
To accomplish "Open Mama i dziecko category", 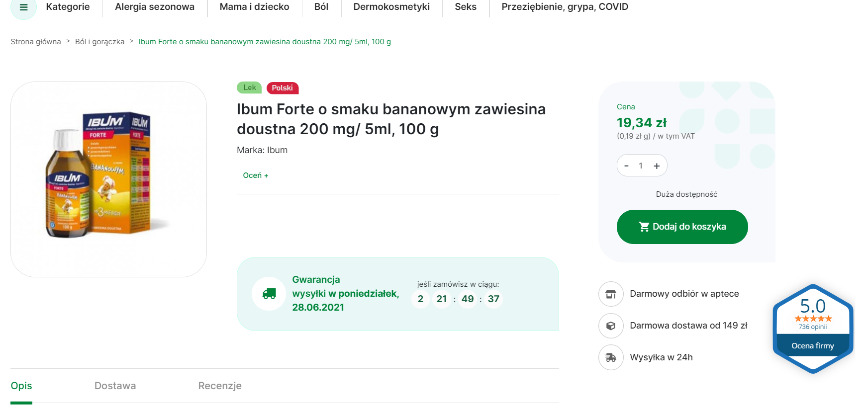I will tap(254, 7).
